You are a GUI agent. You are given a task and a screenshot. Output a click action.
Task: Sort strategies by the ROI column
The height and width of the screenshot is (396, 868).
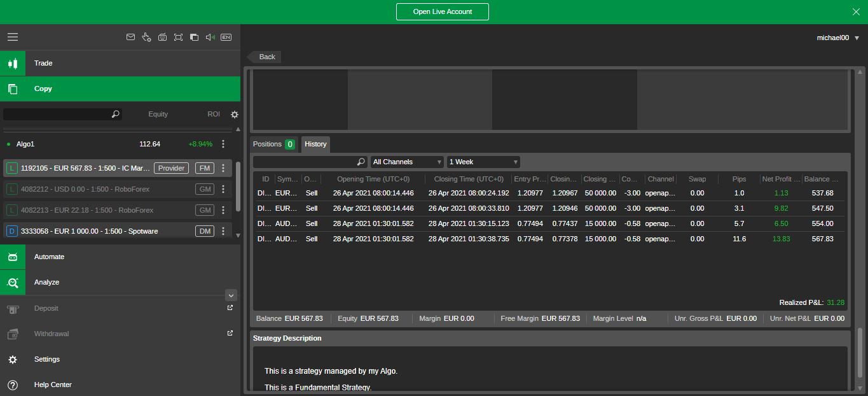[214, 114]
